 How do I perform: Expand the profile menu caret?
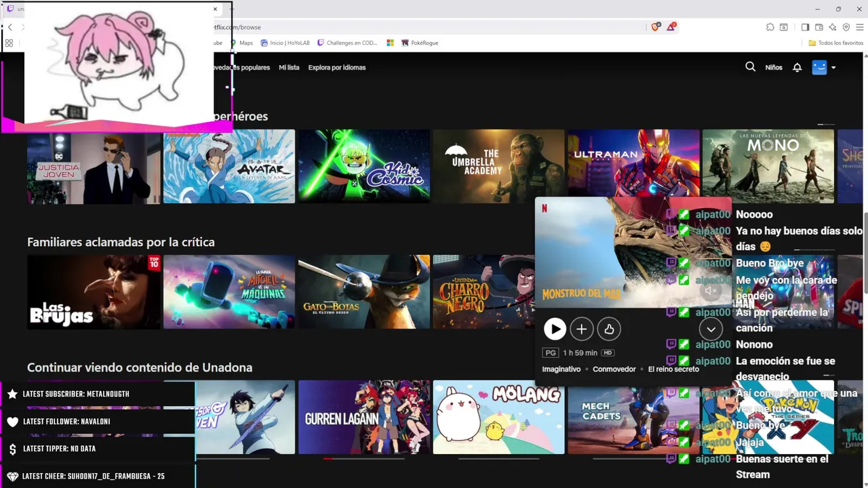point(833,68)
